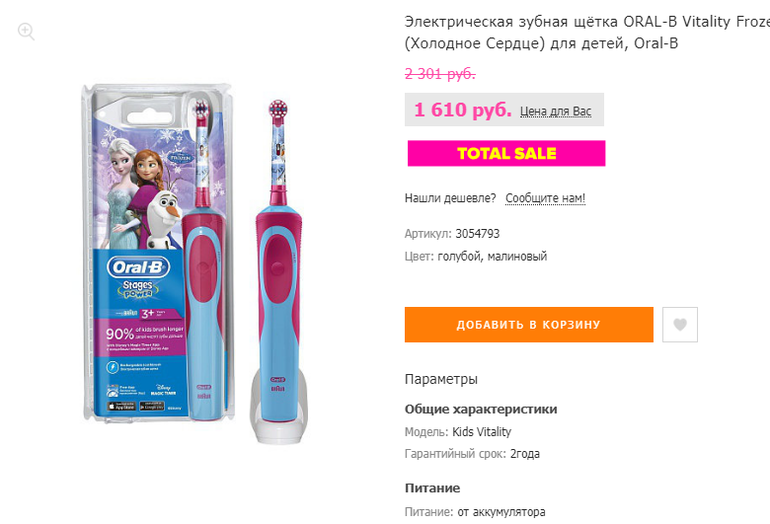
Task: Click the crossed-out price 2 301 руб.
Action: tap(440, 74)
